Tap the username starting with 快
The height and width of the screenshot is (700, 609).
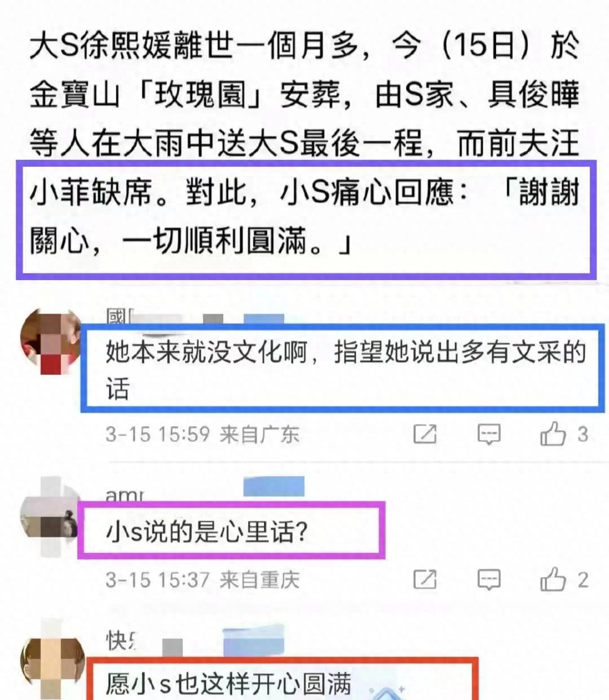121,640
